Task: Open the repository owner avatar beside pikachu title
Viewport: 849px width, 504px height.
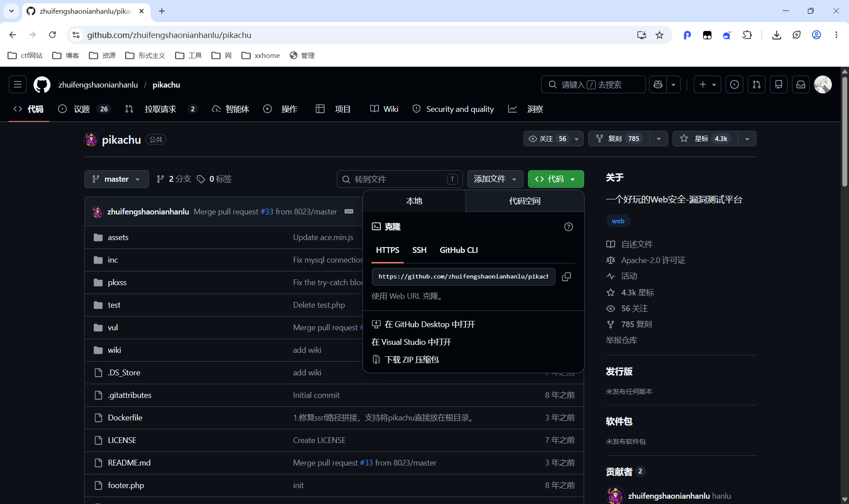Action: point(91,139)
